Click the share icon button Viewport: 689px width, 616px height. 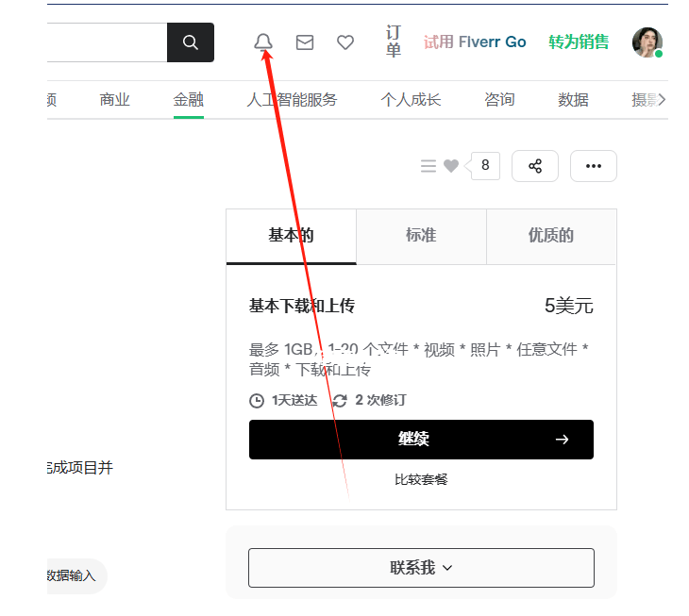coord(535,166)
